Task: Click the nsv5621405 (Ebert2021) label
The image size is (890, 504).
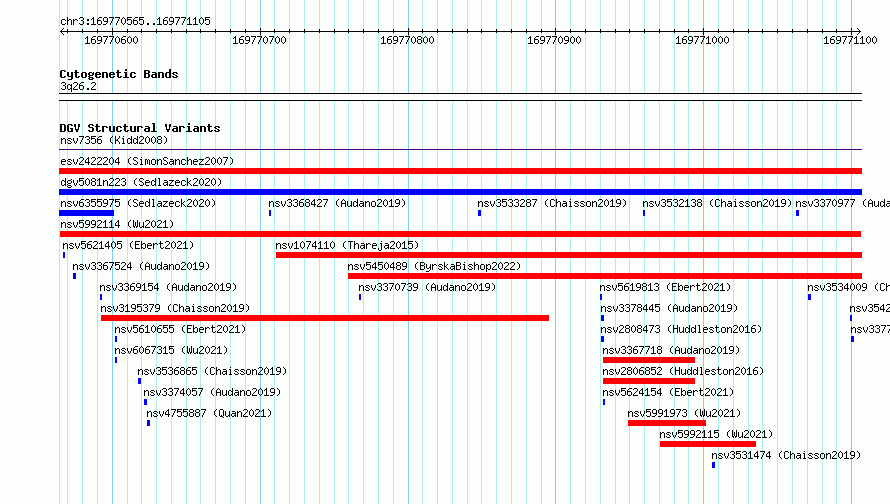Action: 128,245
